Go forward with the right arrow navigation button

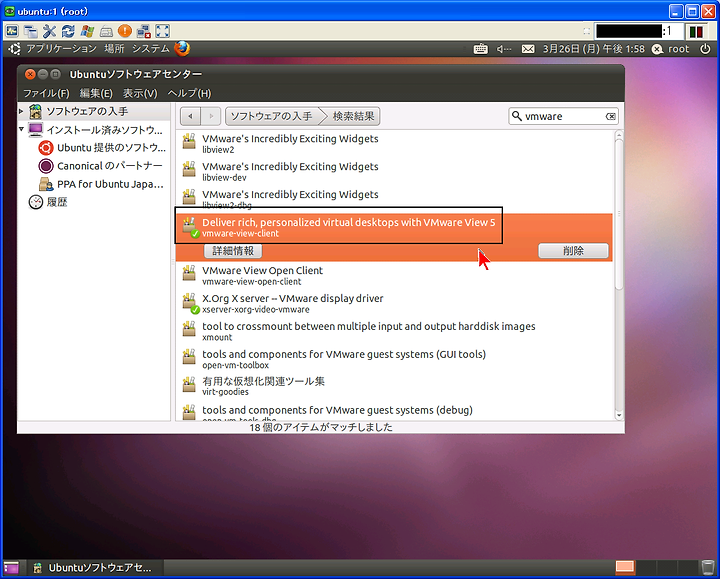pyautogui.click(x=211, y=117)
